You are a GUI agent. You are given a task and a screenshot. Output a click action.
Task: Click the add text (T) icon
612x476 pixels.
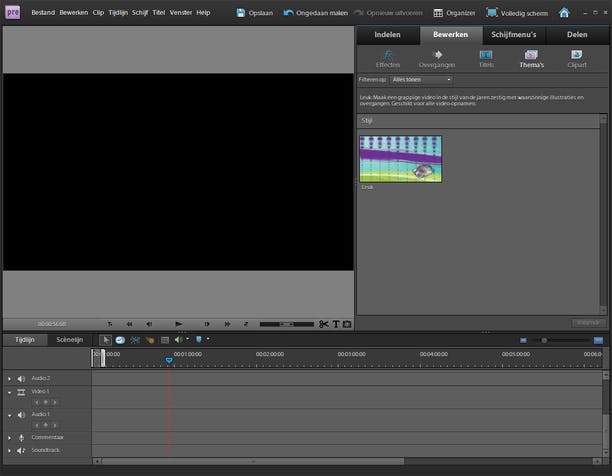tap(336, 324)
